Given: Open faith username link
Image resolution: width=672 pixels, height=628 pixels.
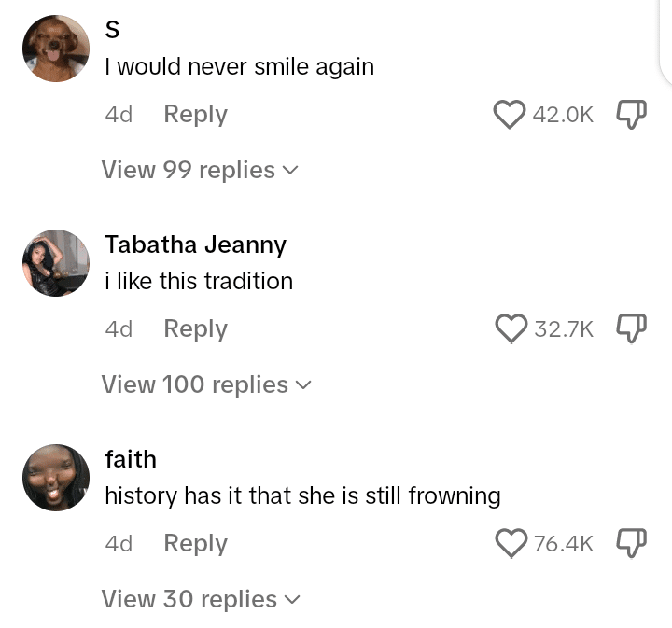Looking at the screenshot, I should coord(131,459).
